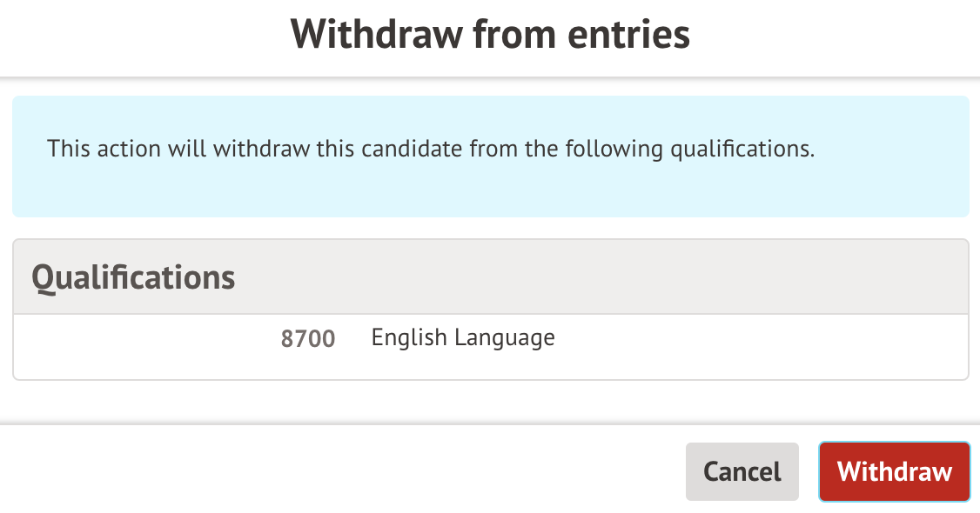Click the red Withdraw button

[894, 472]
